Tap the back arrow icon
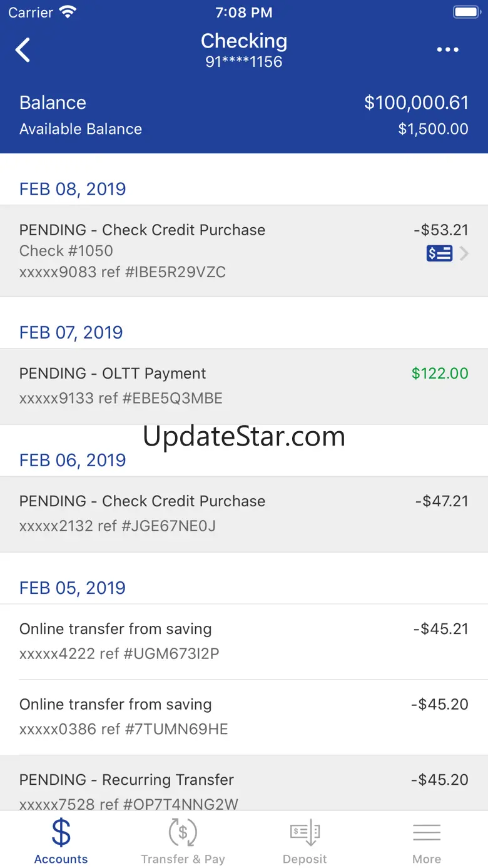 [23, 50]
